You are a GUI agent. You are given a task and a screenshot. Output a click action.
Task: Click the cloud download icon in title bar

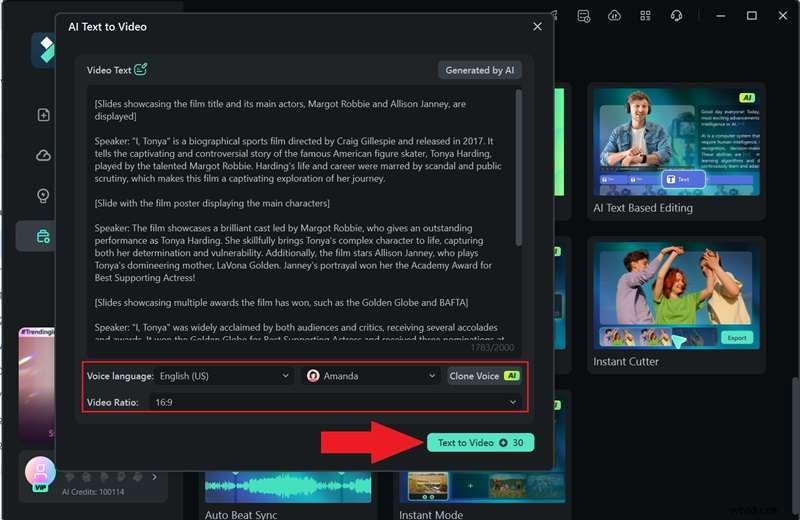tap(614, 16)
